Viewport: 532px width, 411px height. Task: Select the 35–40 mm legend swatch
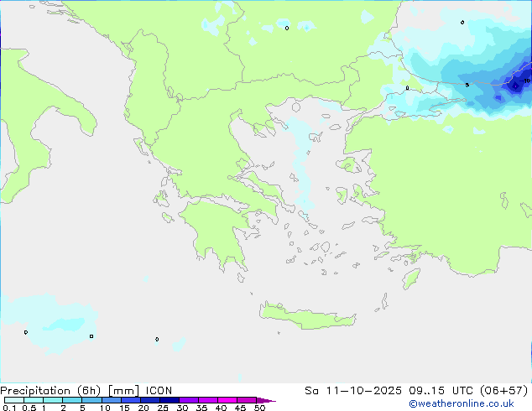(207, 400)
